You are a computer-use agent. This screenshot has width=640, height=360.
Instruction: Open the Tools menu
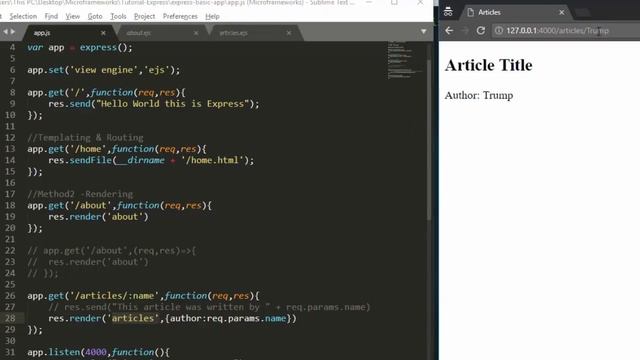(118, 16)
